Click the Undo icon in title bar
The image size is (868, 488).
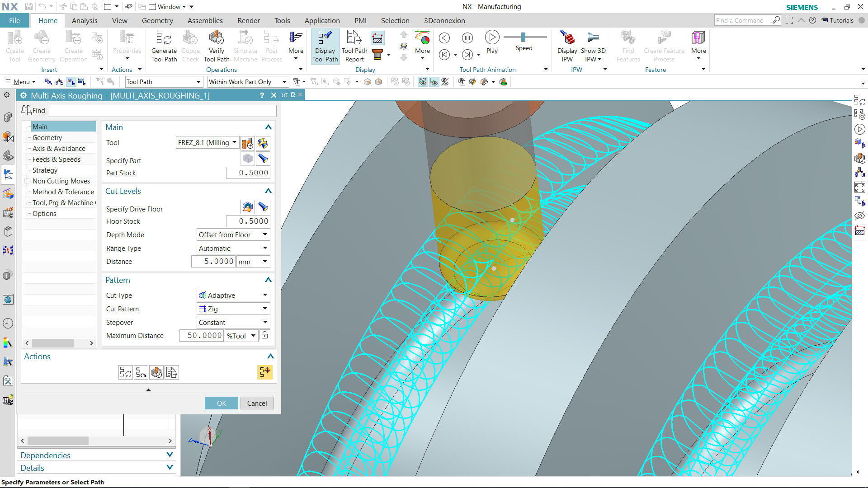[x=42, y=6]
